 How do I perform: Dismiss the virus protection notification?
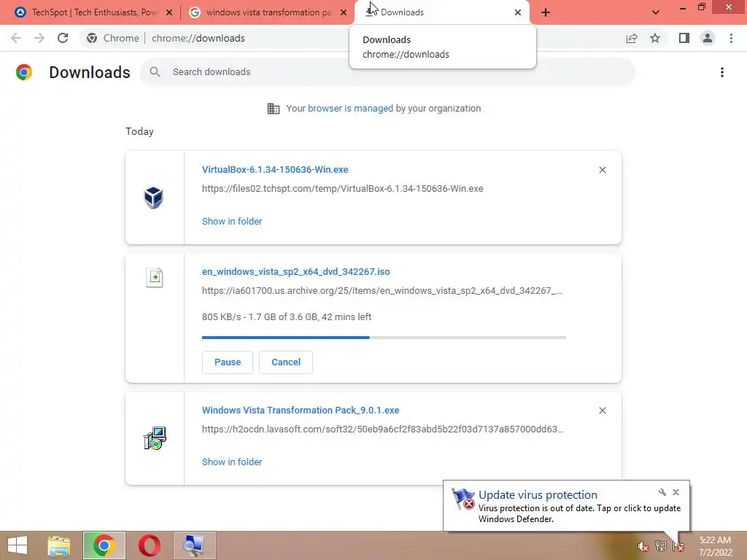(676, 492)
